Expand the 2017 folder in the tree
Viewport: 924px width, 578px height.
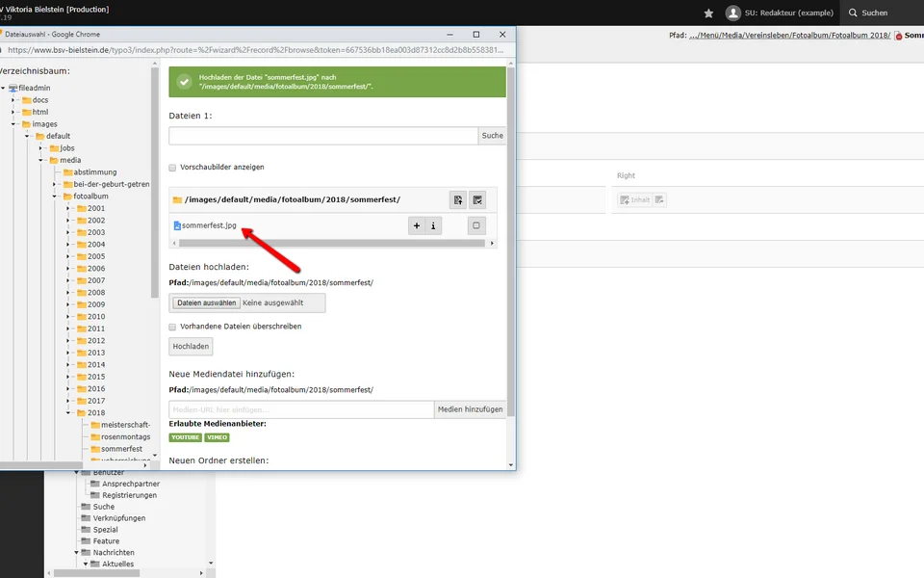[x=68, y=401]
